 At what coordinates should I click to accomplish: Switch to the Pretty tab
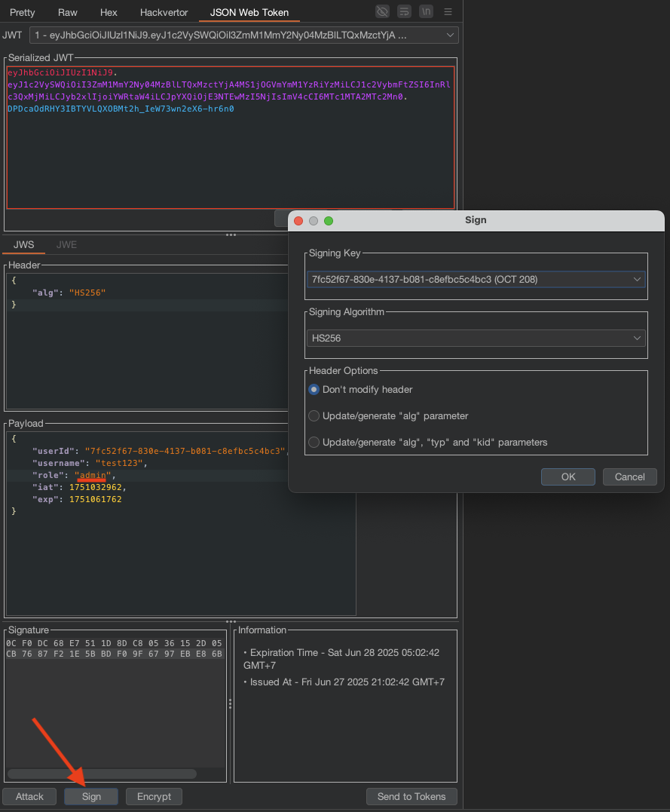[x=23, y=12]
